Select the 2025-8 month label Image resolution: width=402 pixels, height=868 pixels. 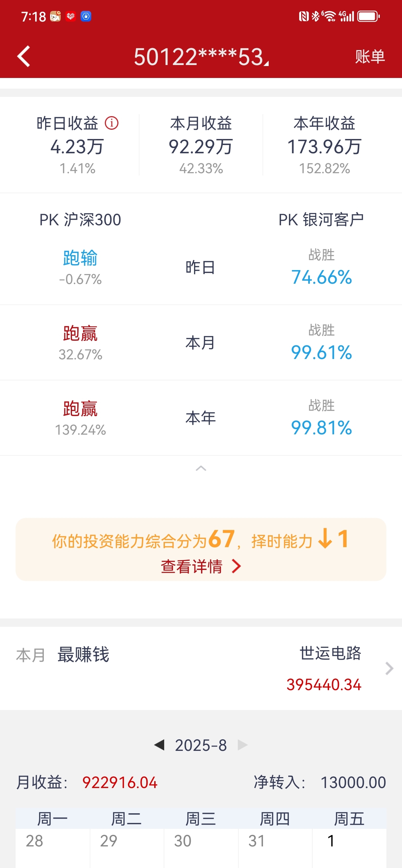(201, 745)
